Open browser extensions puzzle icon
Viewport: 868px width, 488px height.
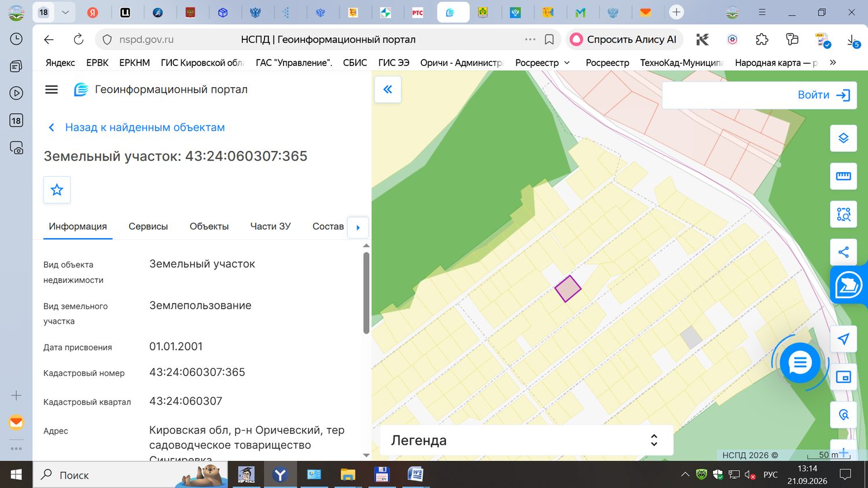tap(762, 39)
